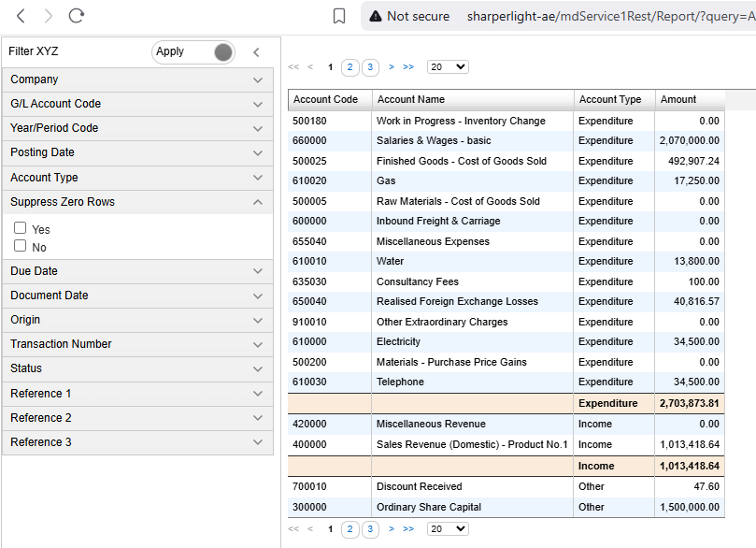
Task: Reload the page with refresh icon
Action: [77, 16]
